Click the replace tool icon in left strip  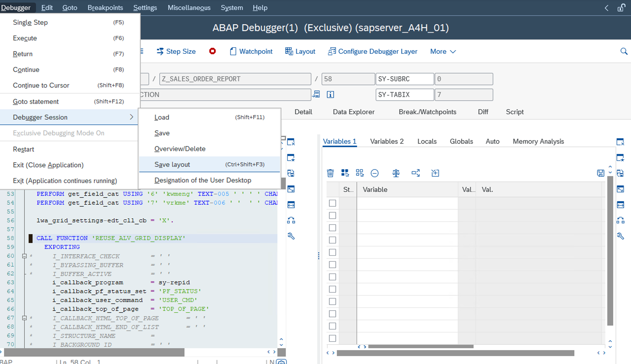291,173
